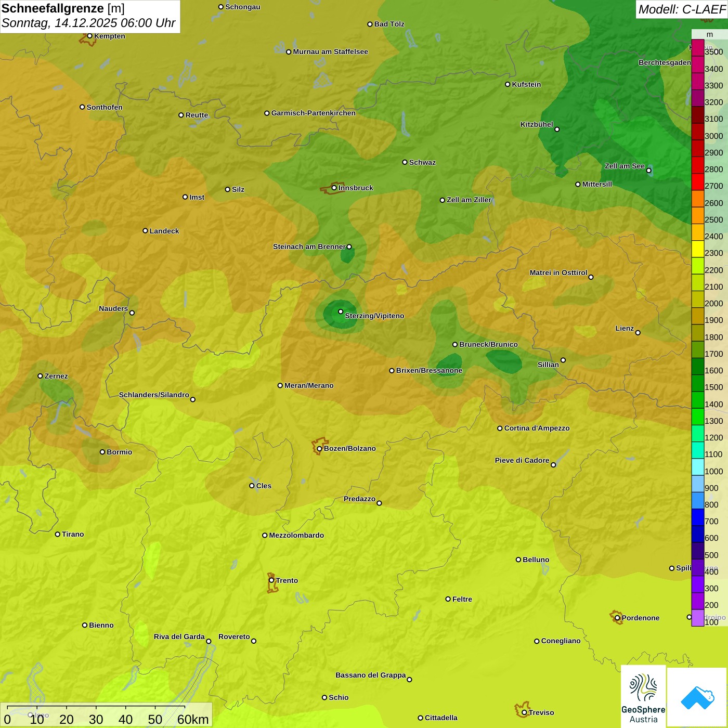728x728 pixels.
Task: Click the Predazzo label
Action: (x=359, y=499)
